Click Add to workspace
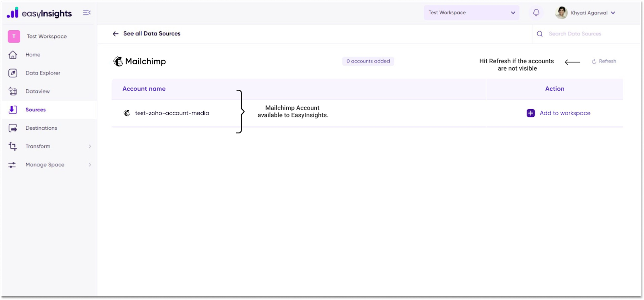Viewport: 644px width, 300px height. pos(565,113)
